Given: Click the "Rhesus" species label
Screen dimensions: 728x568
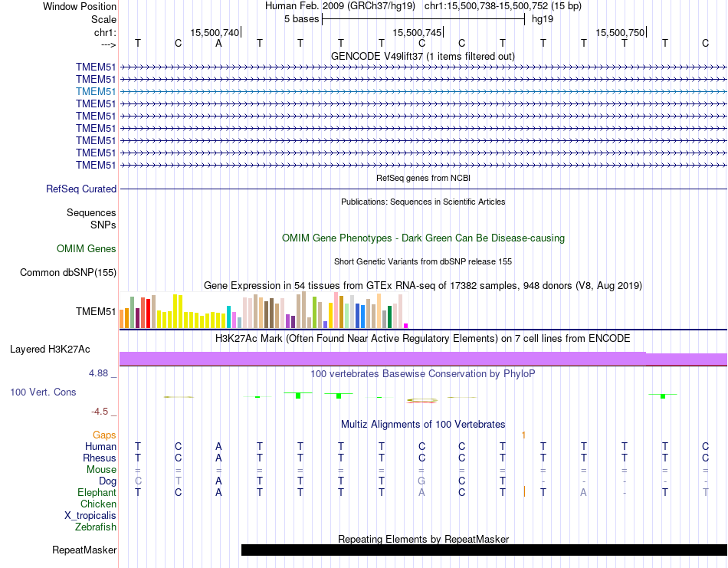Looking at the screenshot, I should [x=100, y=458].
